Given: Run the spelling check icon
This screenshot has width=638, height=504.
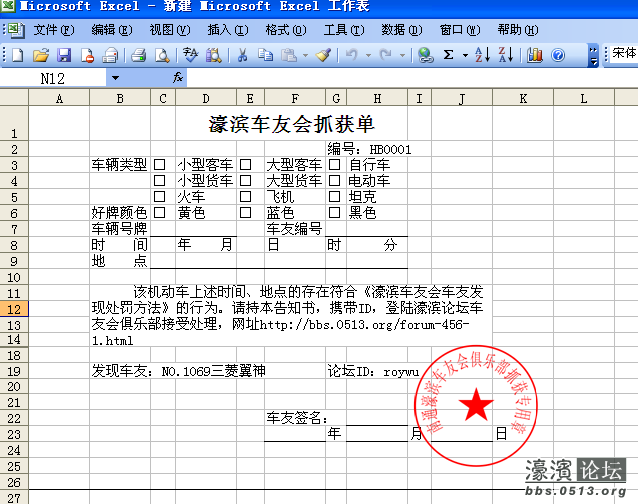Looking at the screenshot, I should (x=190, y=55).
